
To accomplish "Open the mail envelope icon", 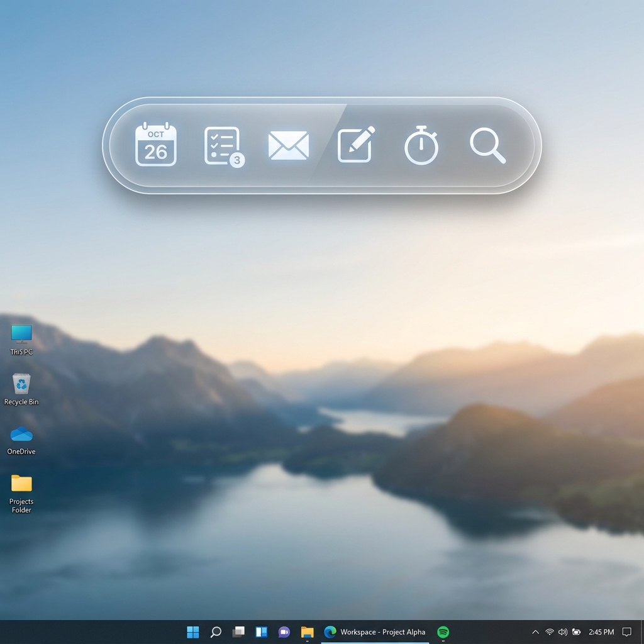I will (x=289, y=145).
